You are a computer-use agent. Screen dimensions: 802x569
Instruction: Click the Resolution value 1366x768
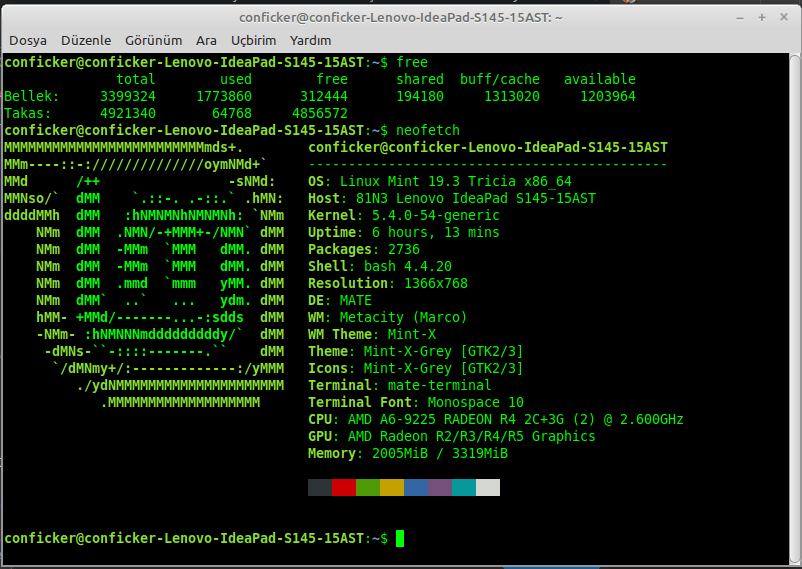(436, 283)
